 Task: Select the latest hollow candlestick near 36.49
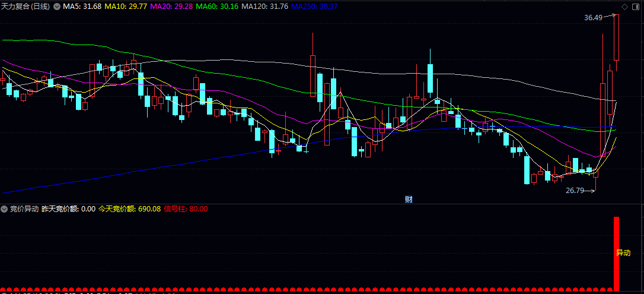click(x=617, y=37)
